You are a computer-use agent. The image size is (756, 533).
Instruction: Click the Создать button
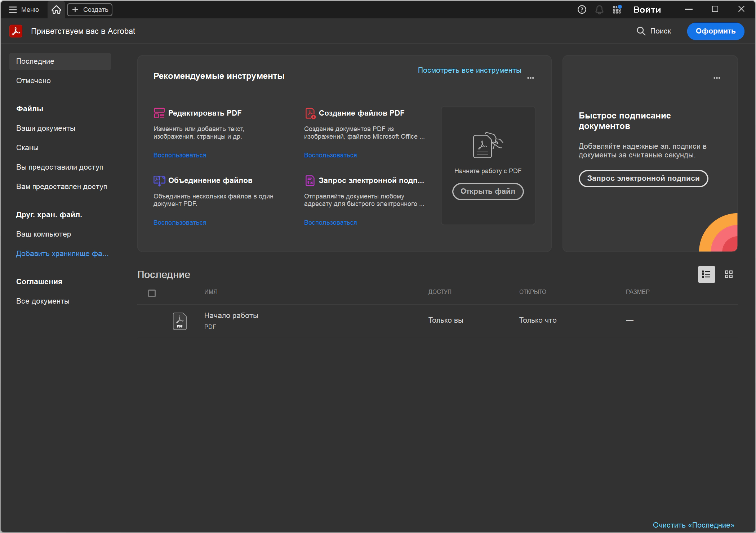click(90, 10)
